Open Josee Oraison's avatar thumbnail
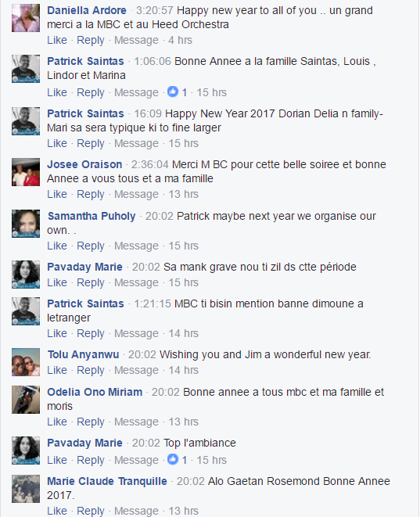This screenshot has height=517, width=420. [26, 172]
